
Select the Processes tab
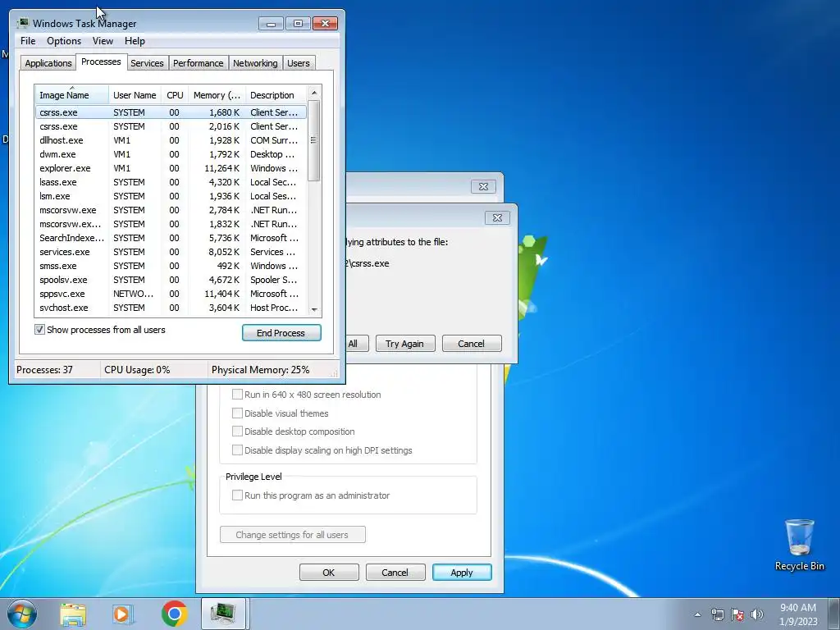coord(101,62)
